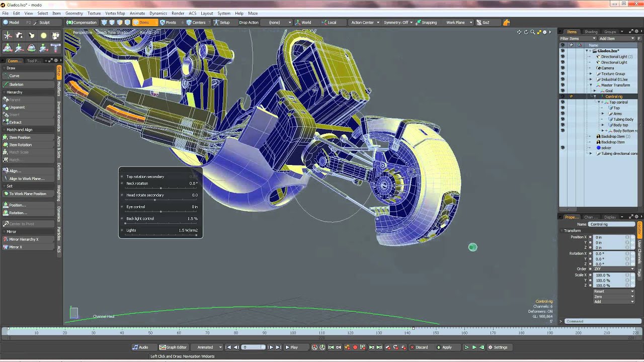Click the orange icon right of GoZ
The width and height of the screenshot is (644, 362).
point(506,22)
